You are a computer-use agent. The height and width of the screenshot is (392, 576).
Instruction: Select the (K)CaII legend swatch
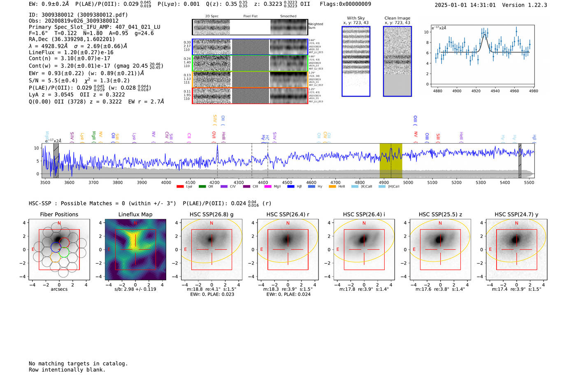pos(355,187)
